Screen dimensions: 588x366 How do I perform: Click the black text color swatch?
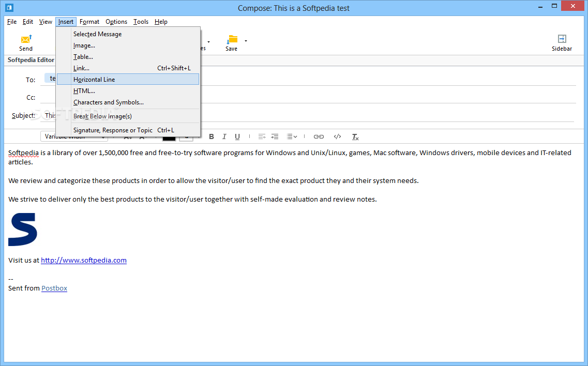(x=169, y=138)
